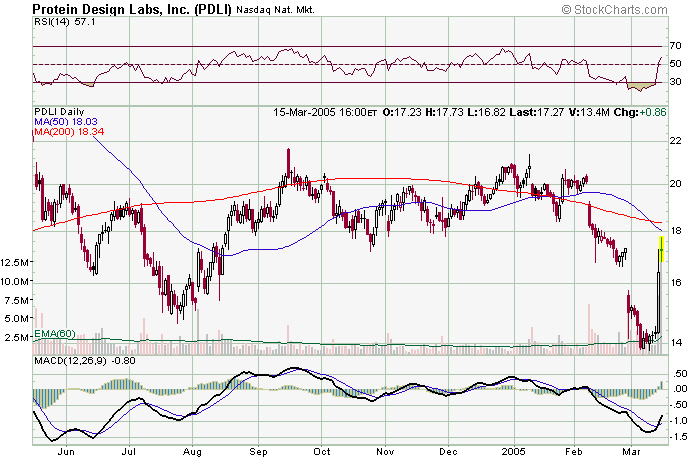Click the RSI 70 axis label

(675, 46)
